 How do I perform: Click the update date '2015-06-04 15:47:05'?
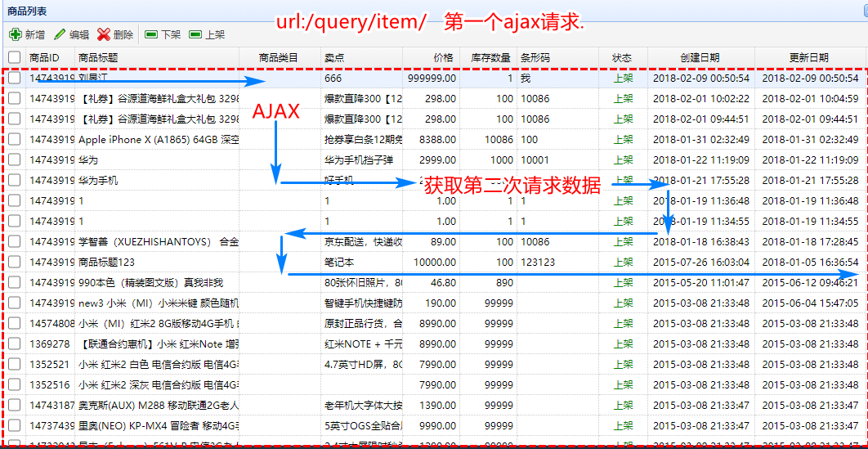pyautogui.click(x=811, y=303)
